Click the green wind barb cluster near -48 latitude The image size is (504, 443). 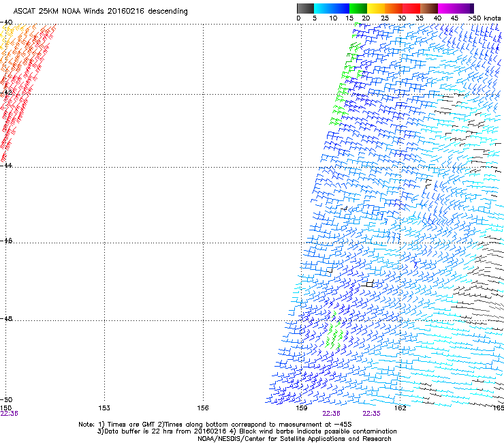(x=334, y=331)
